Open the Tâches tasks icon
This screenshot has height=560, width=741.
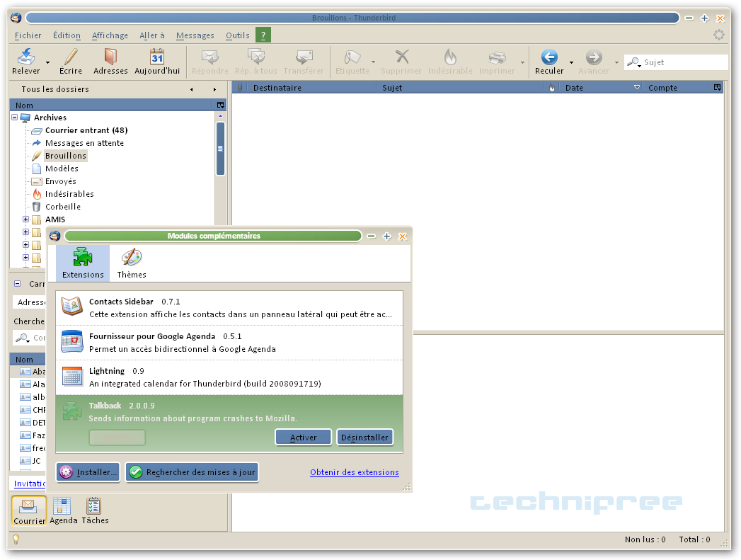pyautogui.click(x=94, y=506)
